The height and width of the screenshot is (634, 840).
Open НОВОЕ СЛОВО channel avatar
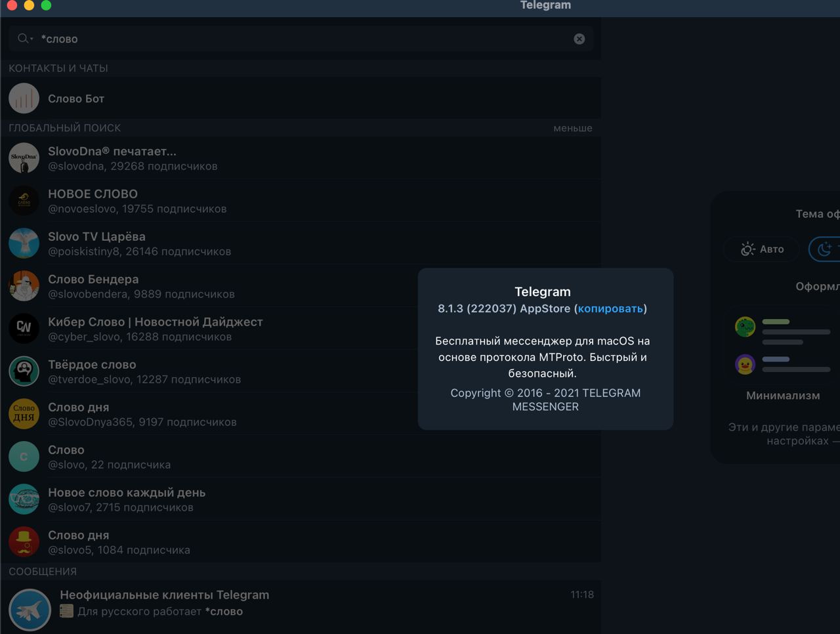point(24,201)
